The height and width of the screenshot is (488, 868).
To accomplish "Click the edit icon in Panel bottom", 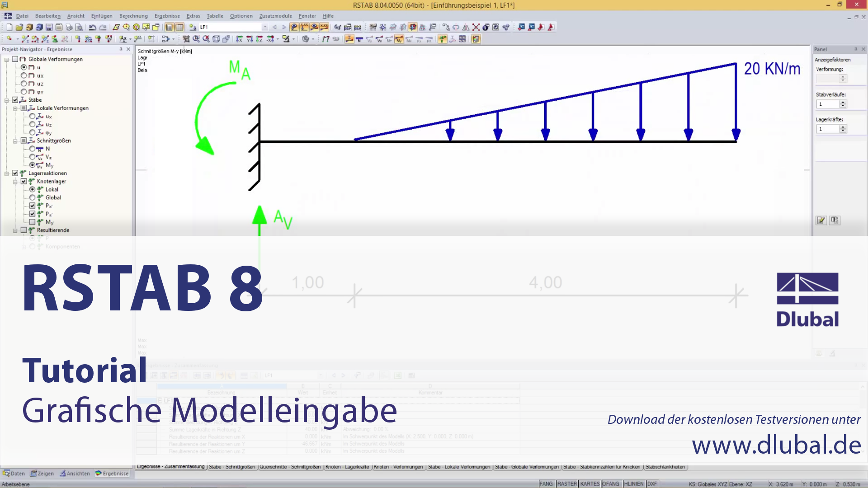I will pyautogui.click(x=821, y=221).
